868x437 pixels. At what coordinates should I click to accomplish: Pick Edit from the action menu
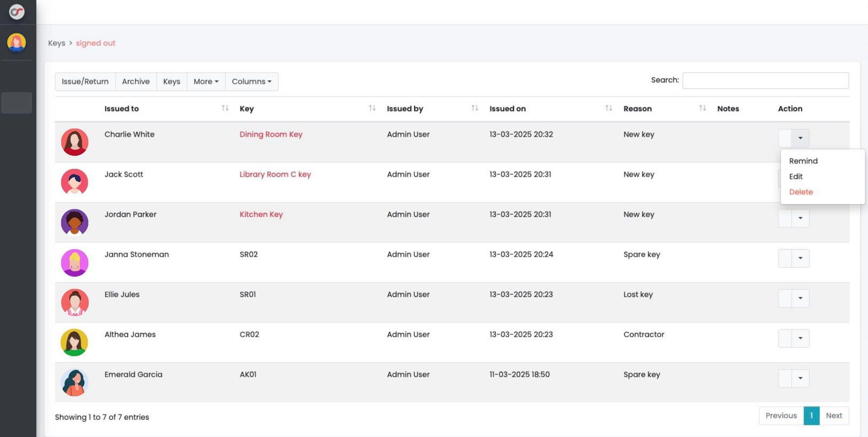click(x=796, y=177)
